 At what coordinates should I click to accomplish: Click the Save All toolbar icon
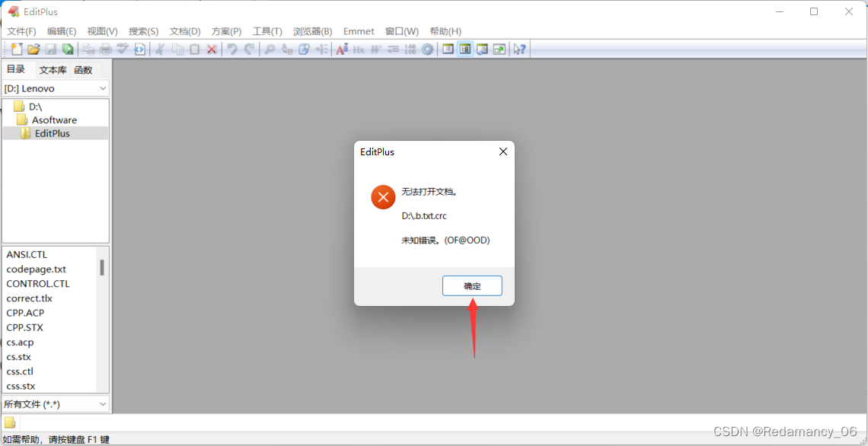coord(68,49)
